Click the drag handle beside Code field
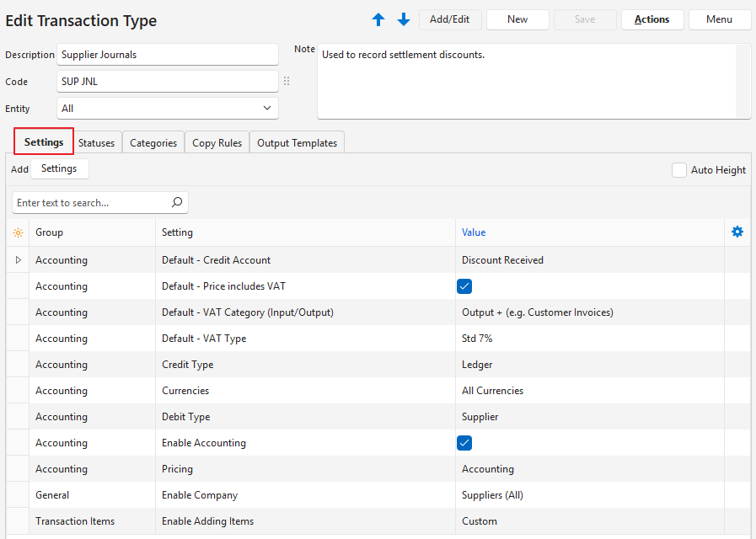The height and width of the screenshot is (539, 756). point(287,82)
